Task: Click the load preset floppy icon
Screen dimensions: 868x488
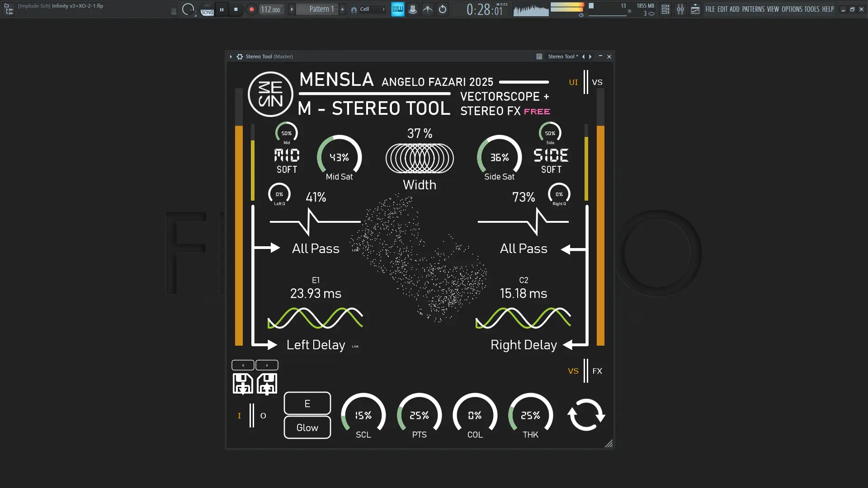Action: pyautogui.click(x=267, y=384)
